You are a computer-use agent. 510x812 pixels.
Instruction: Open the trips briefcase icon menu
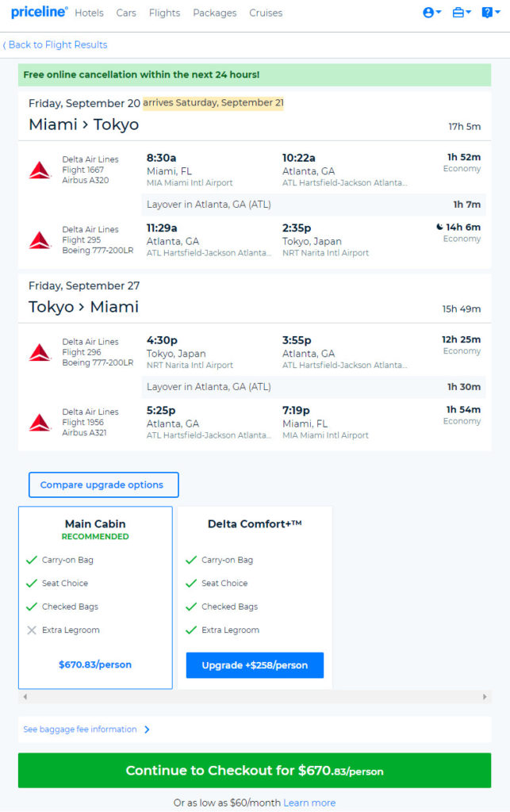point(462,13)
